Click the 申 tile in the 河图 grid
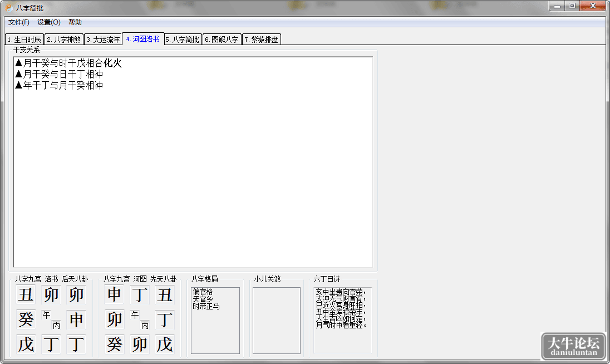Image resolution: width=610 pixels, height=364 pixels. [x=115, y=294]
